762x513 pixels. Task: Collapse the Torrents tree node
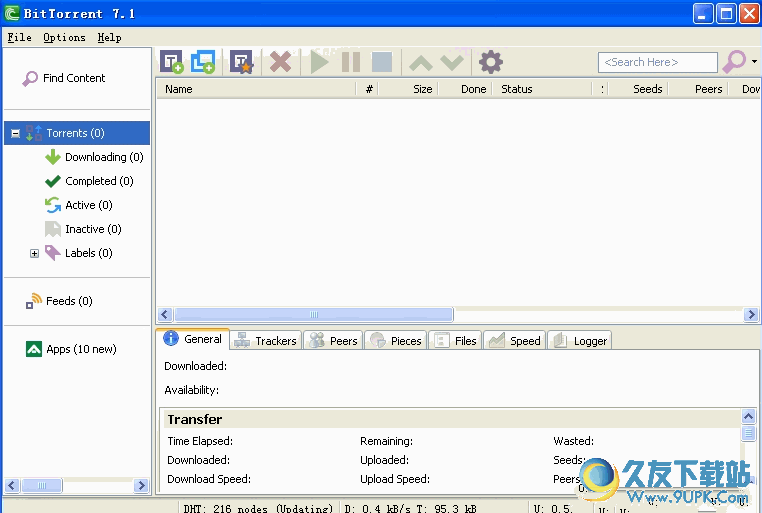pos(16,133)
